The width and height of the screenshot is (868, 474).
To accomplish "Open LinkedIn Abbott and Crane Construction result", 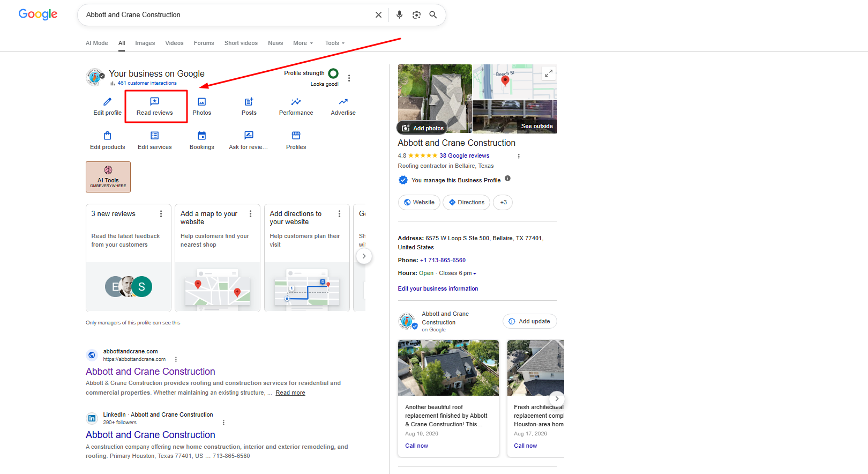I will tap(151, 435).
